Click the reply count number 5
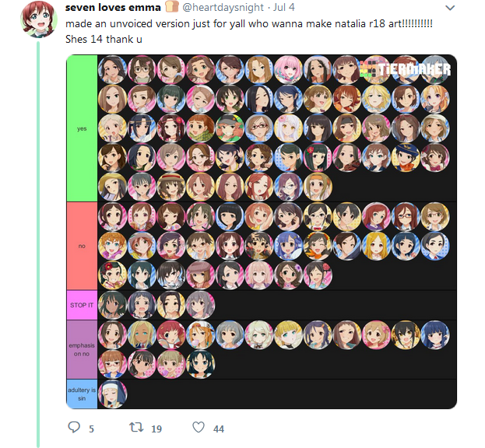This screenshot has height=448, width=485. [x=91, y=429]
